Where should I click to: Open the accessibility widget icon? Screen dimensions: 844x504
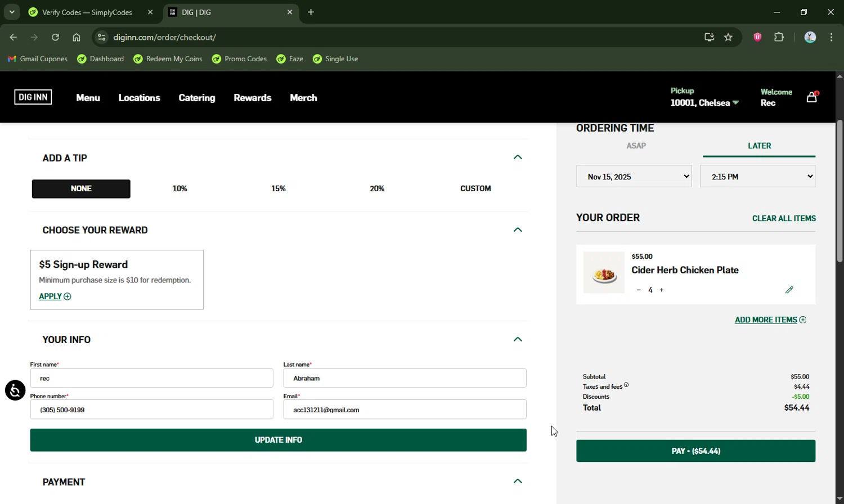pos(15,390)
